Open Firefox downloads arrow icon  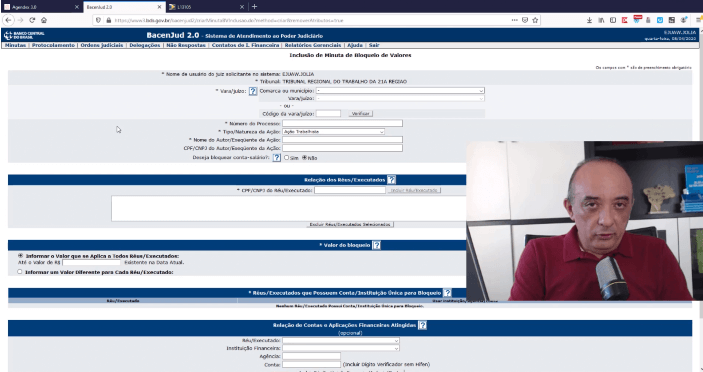589,20
